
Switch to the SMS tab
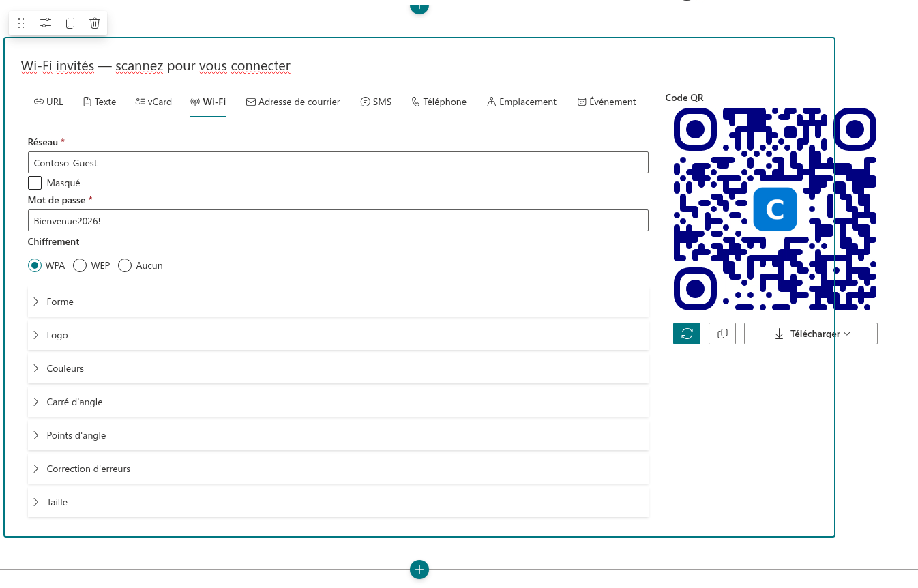376,102
